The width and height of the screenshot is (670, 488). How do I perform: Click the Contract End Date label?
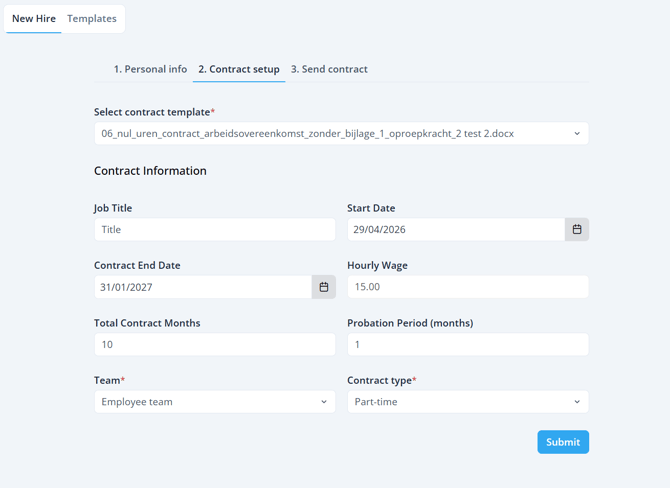point(137,265)
